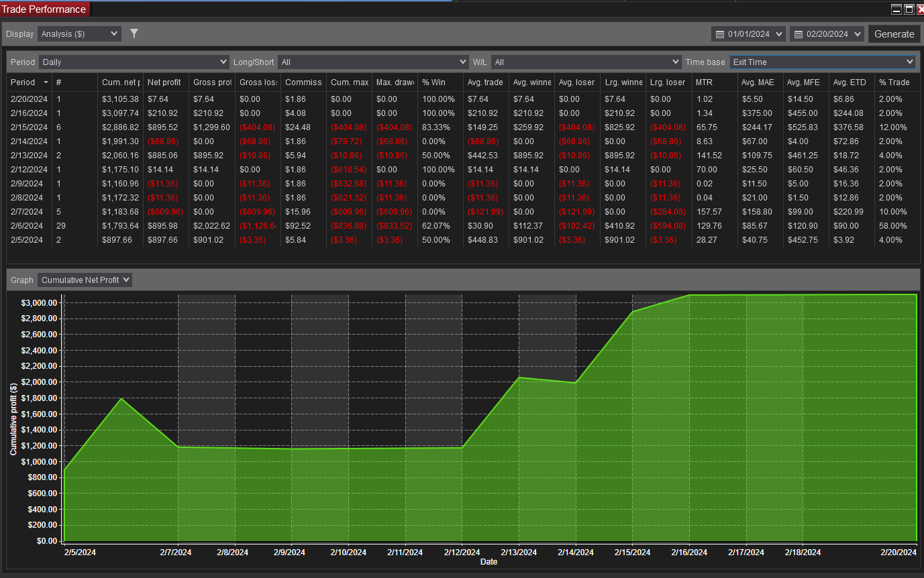Image resolution: width=924 pixels, height=578 pixels.
Task: Expand the Display Analysis ($) dropdown
Action: [x=79, y=34]
